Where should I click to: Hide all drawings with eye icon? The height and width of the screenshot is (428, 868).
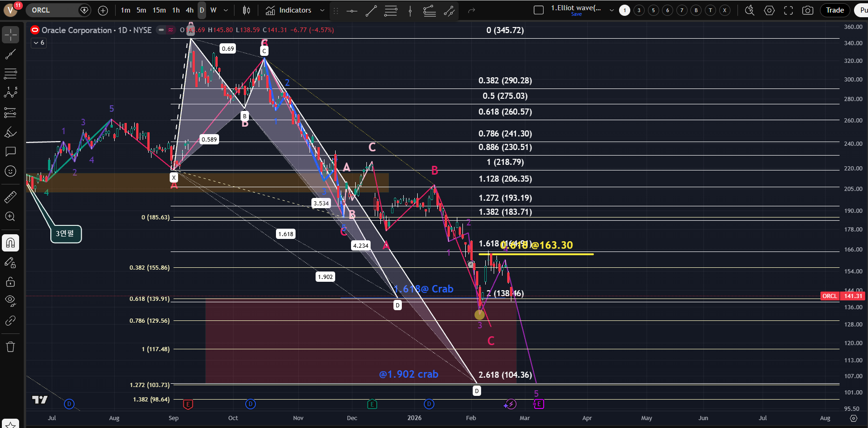(10, 299)
